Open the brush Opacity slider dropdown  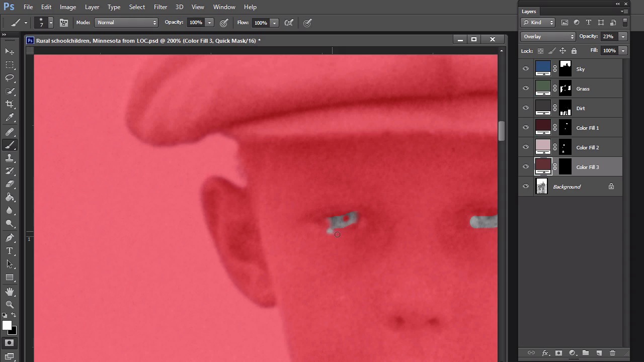(209, 23)
